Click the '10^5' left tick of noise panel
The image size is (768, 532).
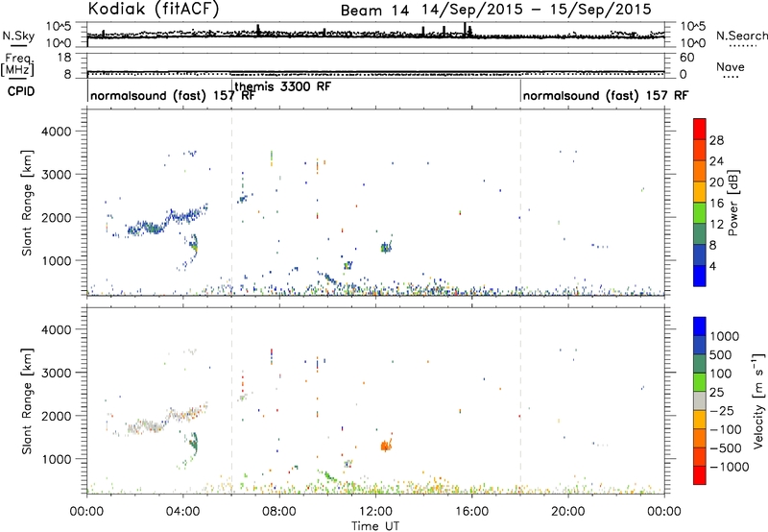pyautogui.click(x=59, y=26)
